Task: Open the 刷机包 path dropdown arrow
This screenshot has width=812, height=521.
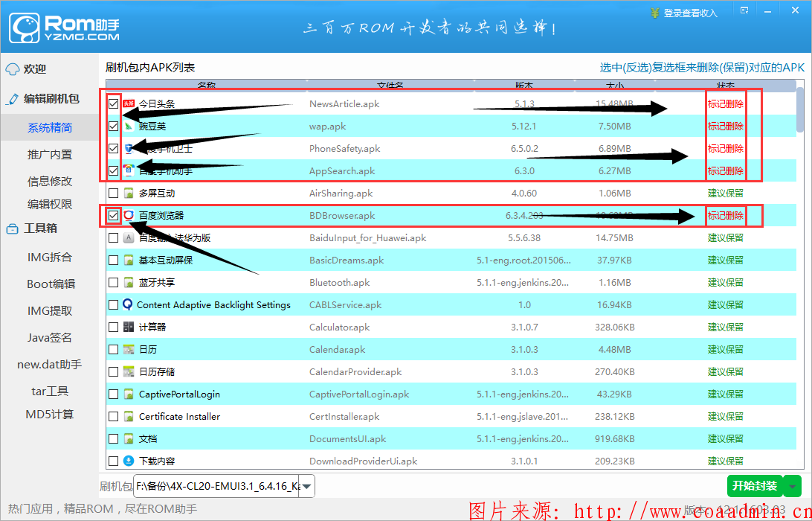Action: tap(306, 486)
